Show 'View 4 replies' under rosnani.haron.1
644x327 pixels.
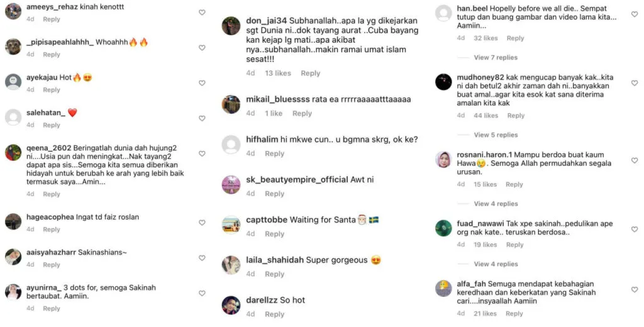tap(496, 204)
